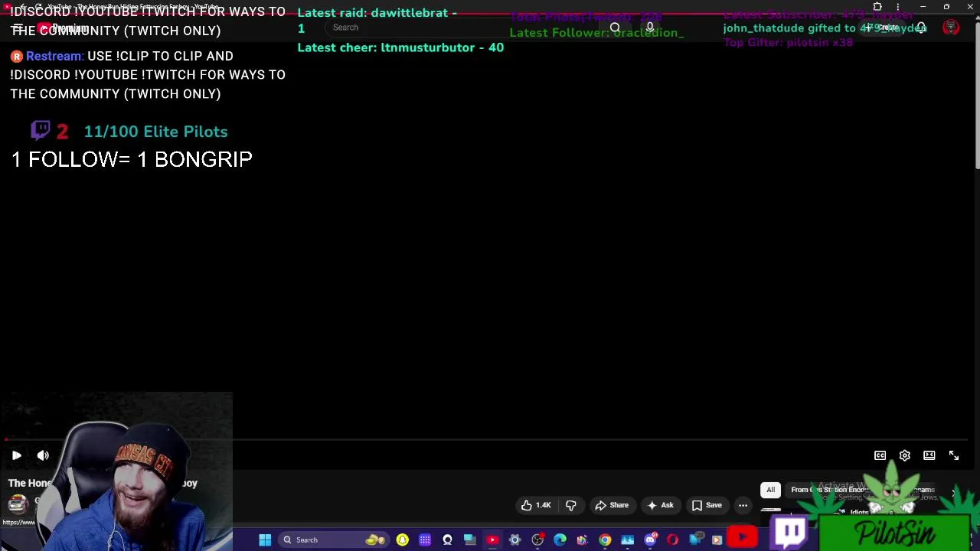The width and height of the screenshot is (980, 551).
Task: Open the browser three-dot menu
Action: [x=898, y=7]
